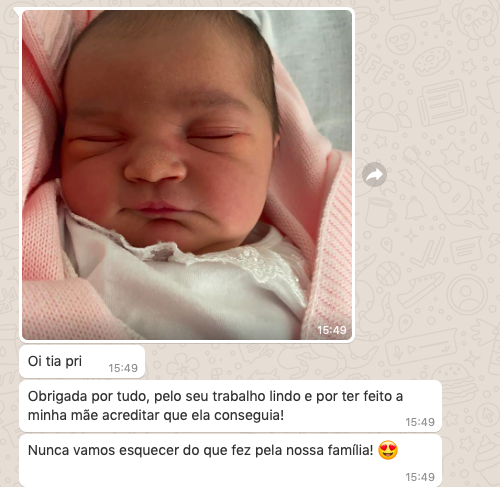
Task: Click the grey sheet behind the baby's head
Action: coord(310,67)
